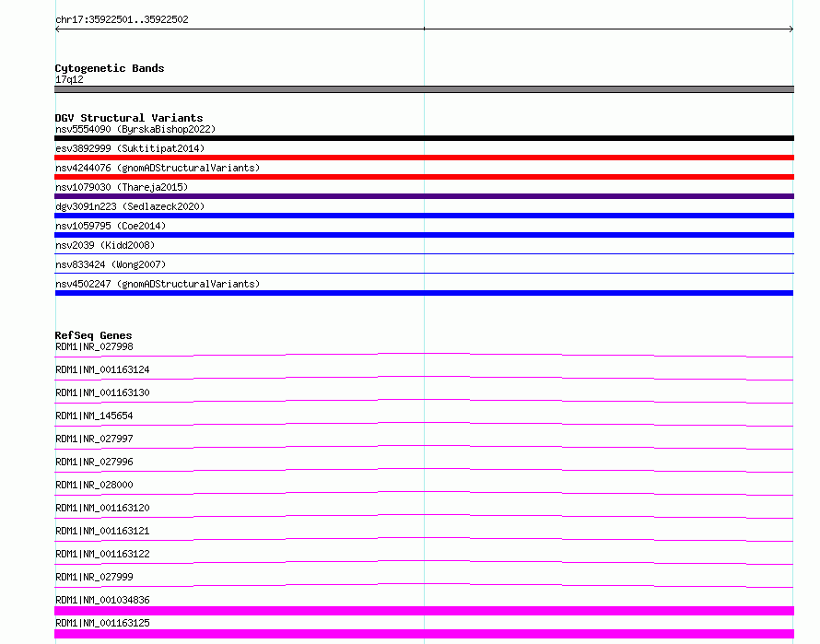Open transcript RDM1|NR_027998 label

(94, 346)
